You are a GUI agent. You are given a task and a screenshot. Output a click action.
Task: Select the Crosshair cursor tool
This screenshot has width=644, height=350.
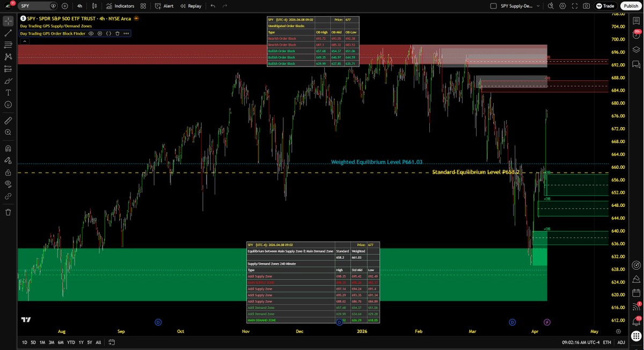pos(8,21)
